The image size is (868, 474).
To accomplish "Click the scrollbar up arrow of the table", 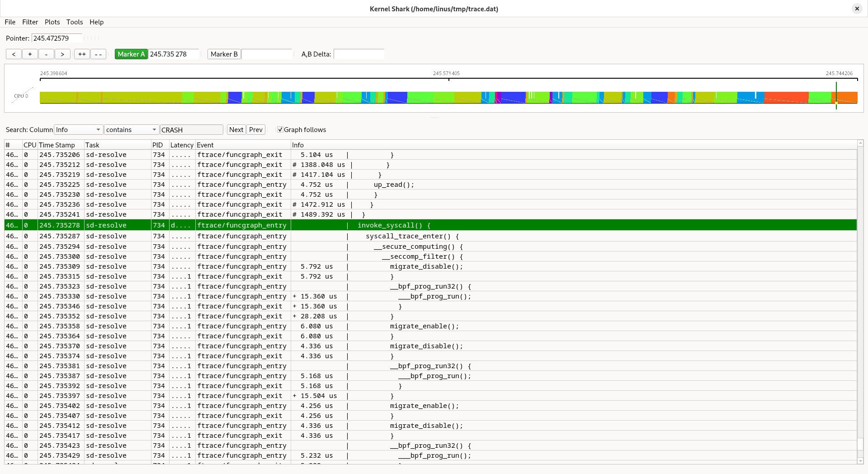I will [x=860, y=143].
